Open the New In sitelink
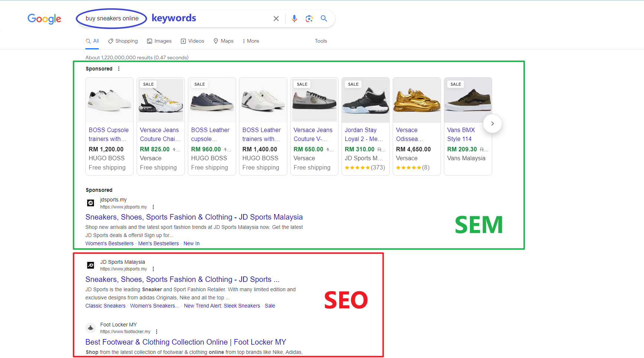 [x=192, y=243]
